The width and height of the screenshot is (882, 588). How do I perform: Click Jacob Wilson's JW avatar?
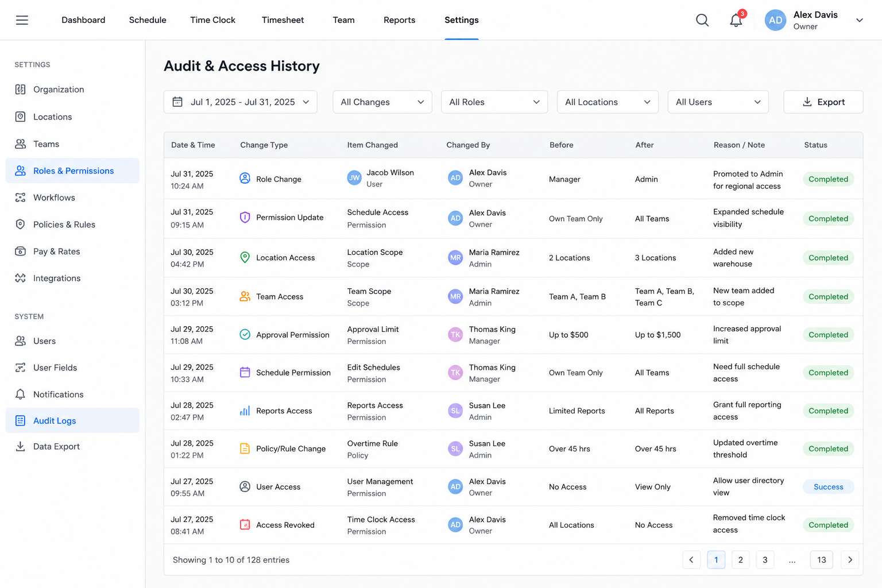point(354,178)
